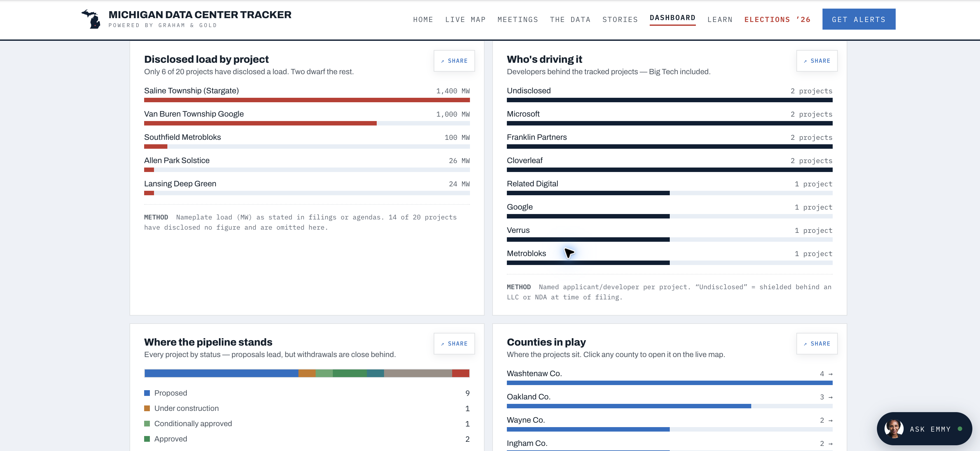Click the red segment ending the pipeline bar
The height and width of the screenshot is (451, 980).
[460, 373]
